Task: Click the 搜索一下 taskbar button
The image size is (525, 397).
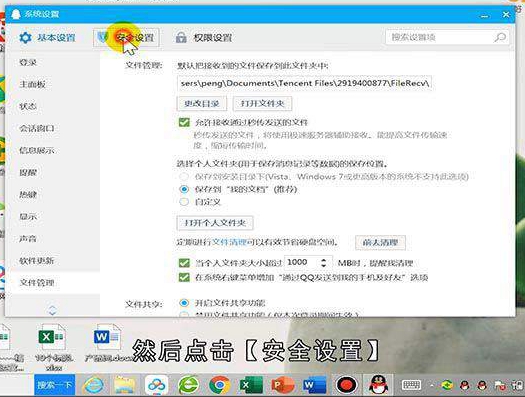Action: tap(55, 385)
